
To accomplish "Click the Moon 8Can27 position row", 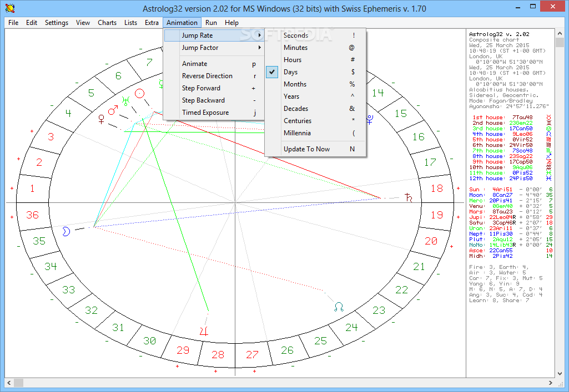I will click(x=511, y=195).
